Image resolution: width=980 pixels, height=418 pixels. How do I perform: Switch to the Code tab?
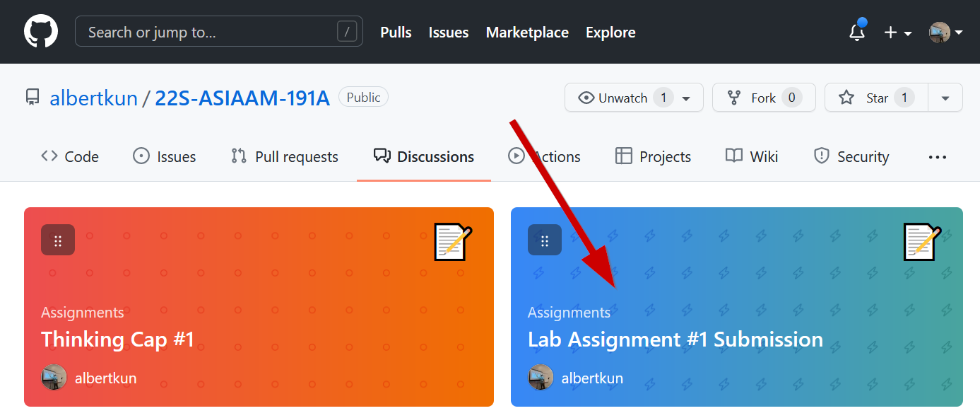tap(70, 157)
